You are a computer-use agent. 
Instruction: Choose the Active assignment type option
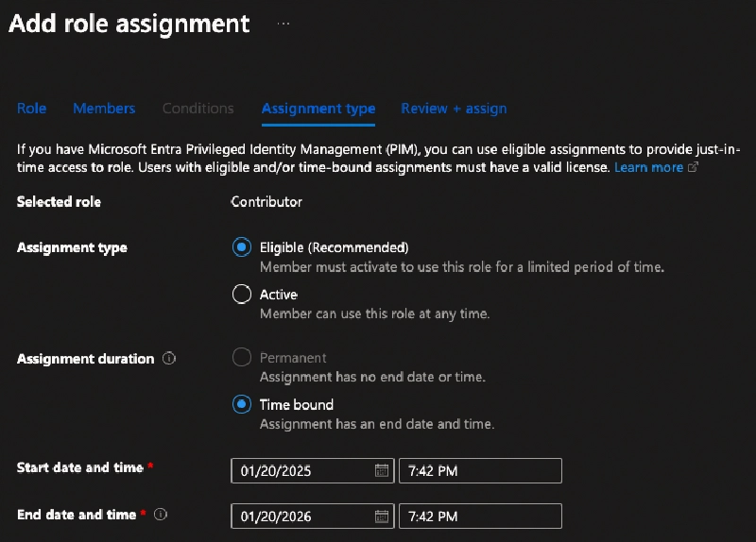click(x=242, y=295)
